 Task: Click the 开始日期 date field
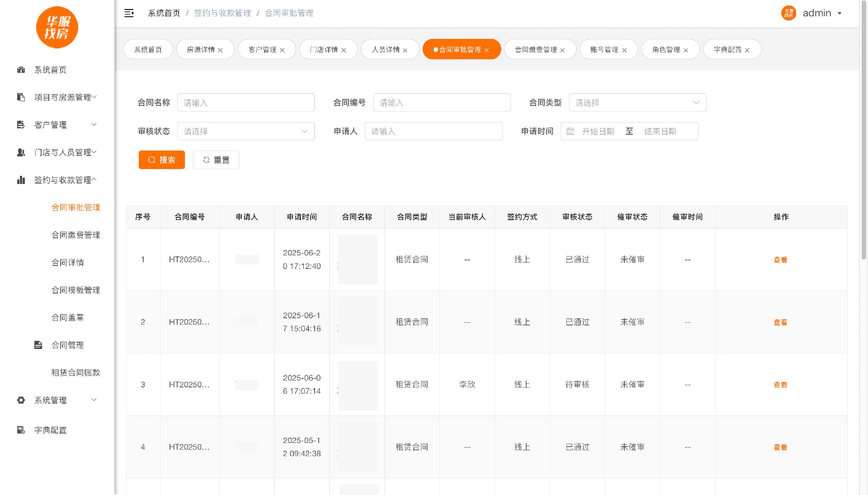[598, 131]
